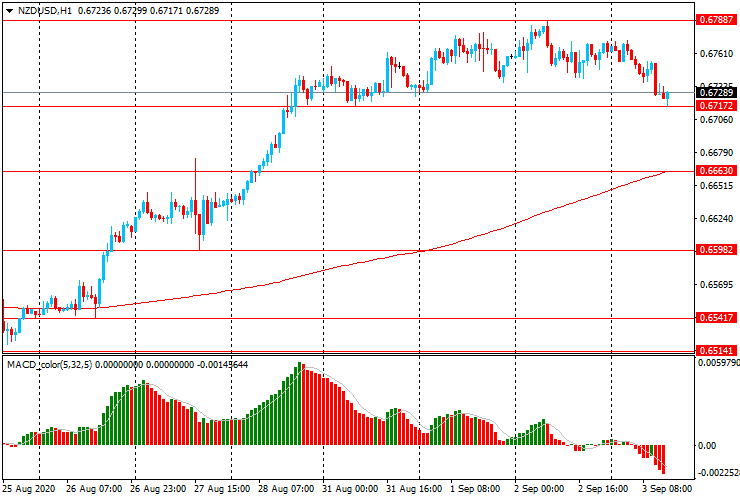Select the MACD_color(5,32,5) indicator label
740x500 pixels.
[50, 364]
